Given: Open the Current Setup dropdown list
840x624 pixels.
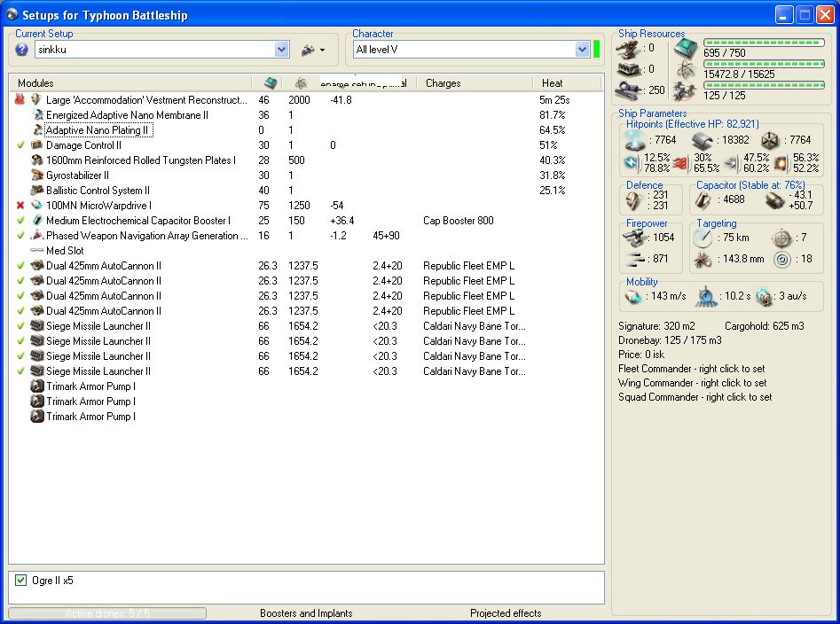Looking at the screenshot, I should [x=282, y=50].
